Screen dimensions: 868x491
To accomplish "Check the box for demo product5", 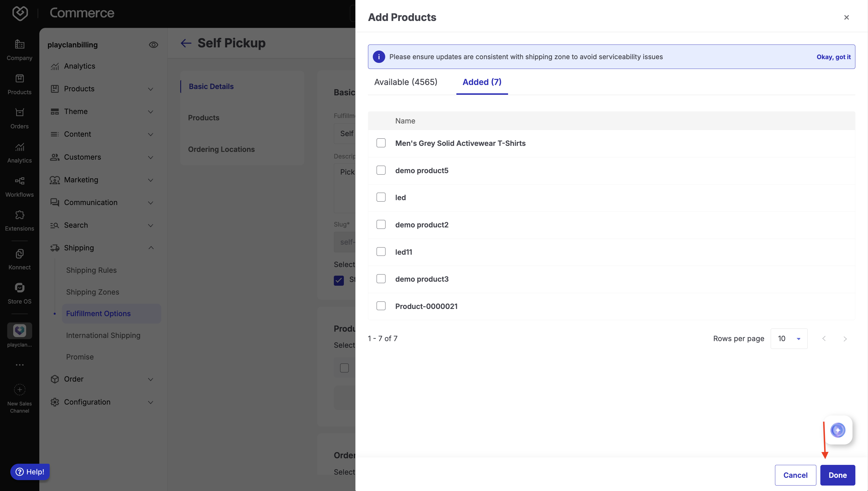I will pos(381,170).
